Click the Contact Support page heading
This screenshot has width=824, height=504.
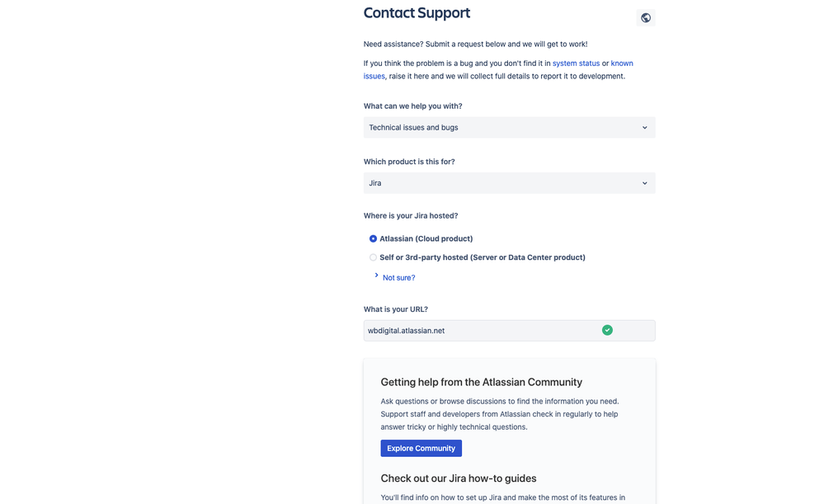417,13
